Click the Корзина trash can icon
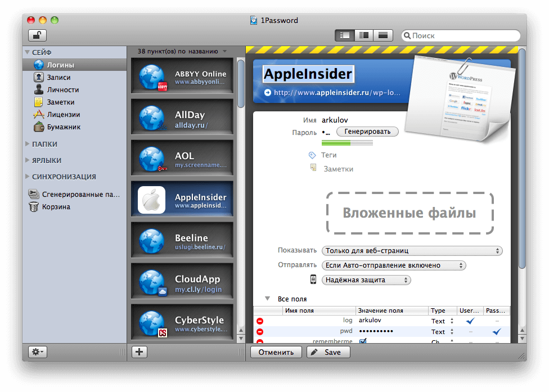 coord(34,206)
